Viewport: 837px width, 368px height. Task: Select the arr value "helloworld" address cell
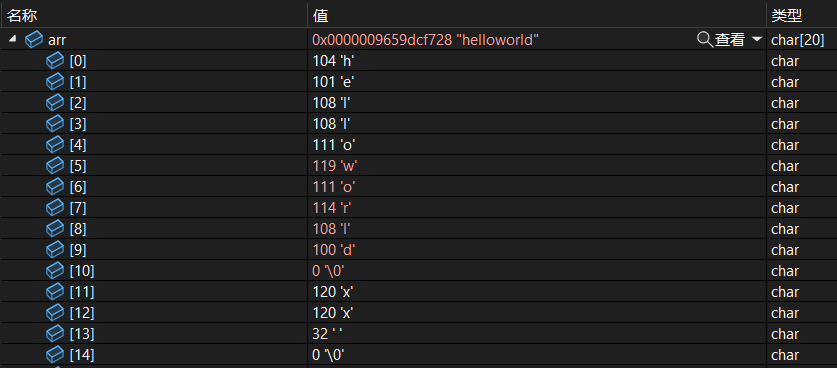(x=425, y=40)
